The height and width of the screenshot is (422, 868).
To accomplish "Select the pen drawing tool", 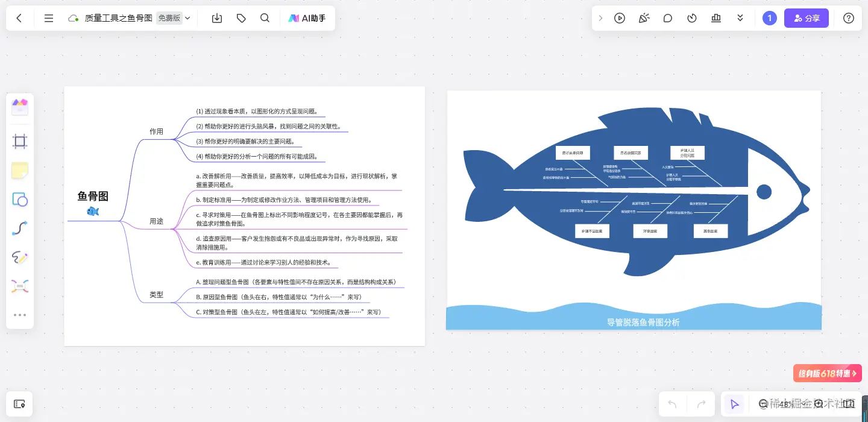I will pyautogui.click(x=20, y=257).
